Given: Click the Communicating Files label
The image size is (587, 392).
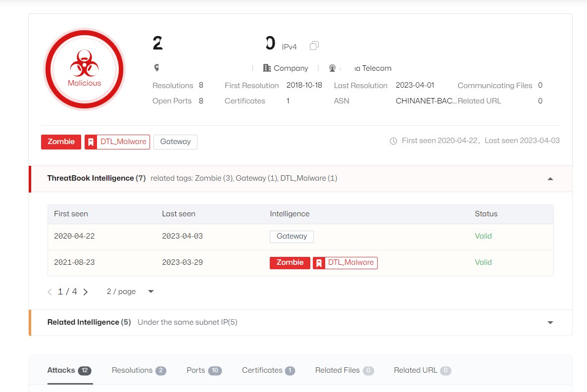Looking at the screenshot, I should click(x=494, y=86).
